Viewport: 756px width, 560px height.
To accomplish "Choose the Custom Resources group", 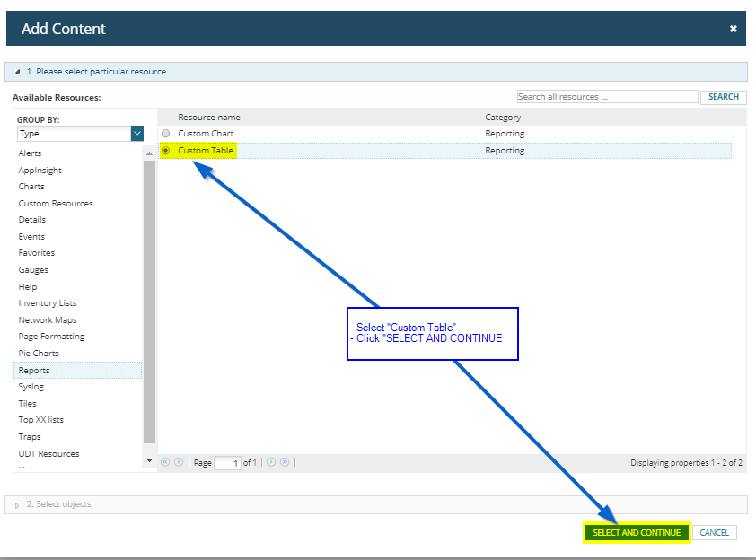I will coord(56,204).
